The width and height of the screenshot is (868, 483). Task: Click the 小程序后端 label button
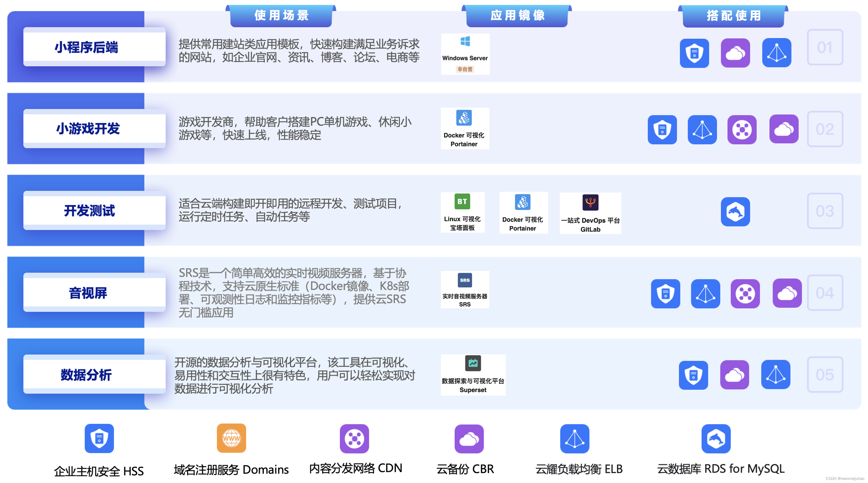(x=94, y=47)
